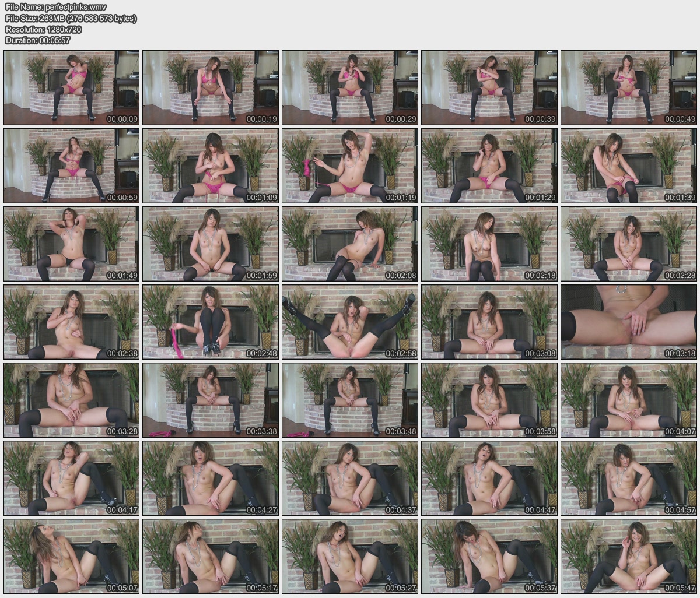Select the frame marked 00:00:19
This screenshot has width=700, height=598.
(211, 87)
